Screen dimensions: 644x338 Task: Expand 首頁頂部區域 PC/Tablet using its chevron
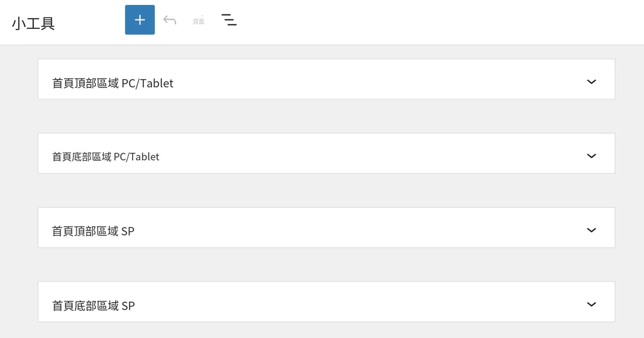click(591, 82)
